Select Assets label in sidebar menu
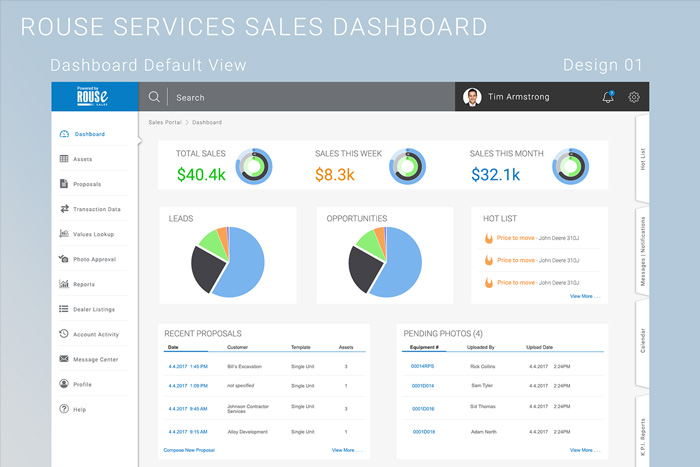 tap(83, 159)
